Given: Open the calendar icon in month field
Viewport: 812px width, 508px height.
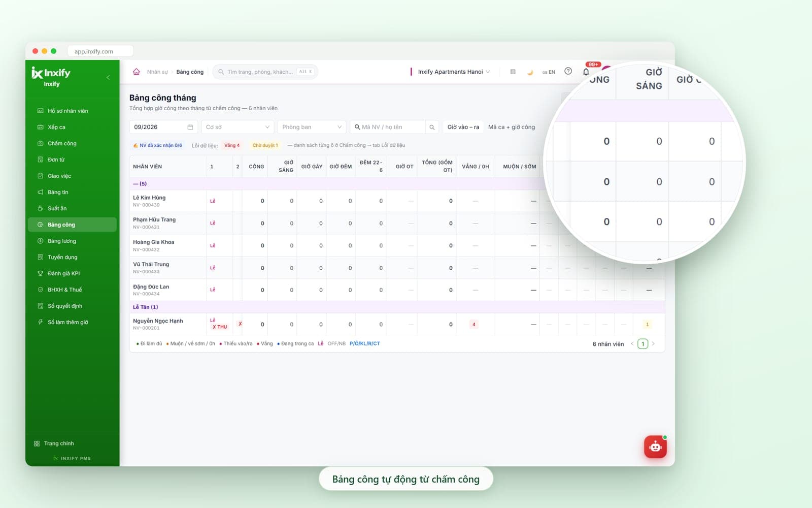Looking at the screenshot, I should 190,127.
